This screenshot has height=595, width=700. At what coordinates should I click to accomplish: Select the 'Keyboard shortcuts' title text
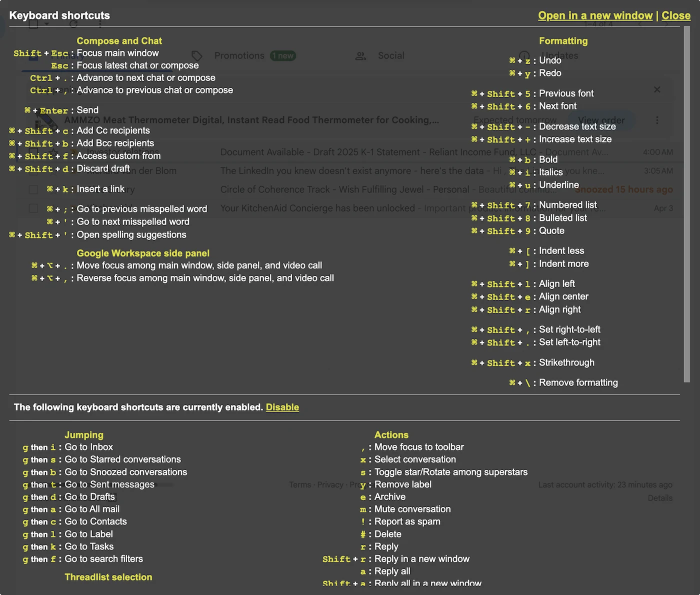point(59,15)
